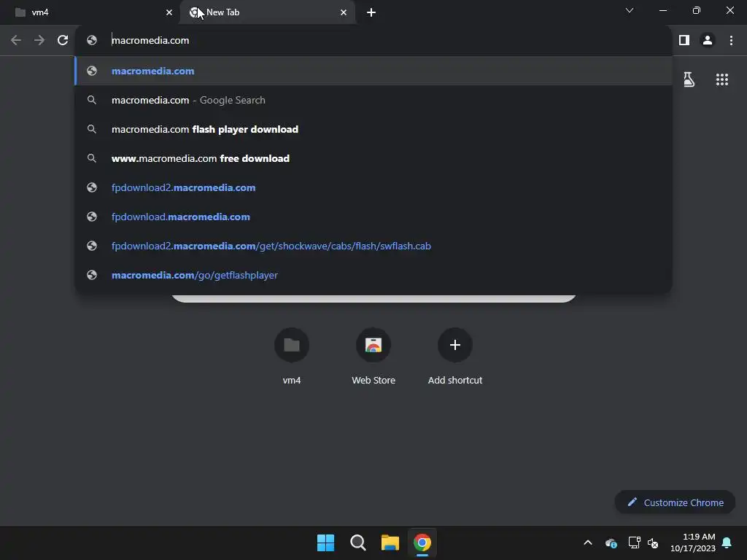Switch to the vm4 tab
The height and width of the screenshot is (560, 747).
(90, 12)
